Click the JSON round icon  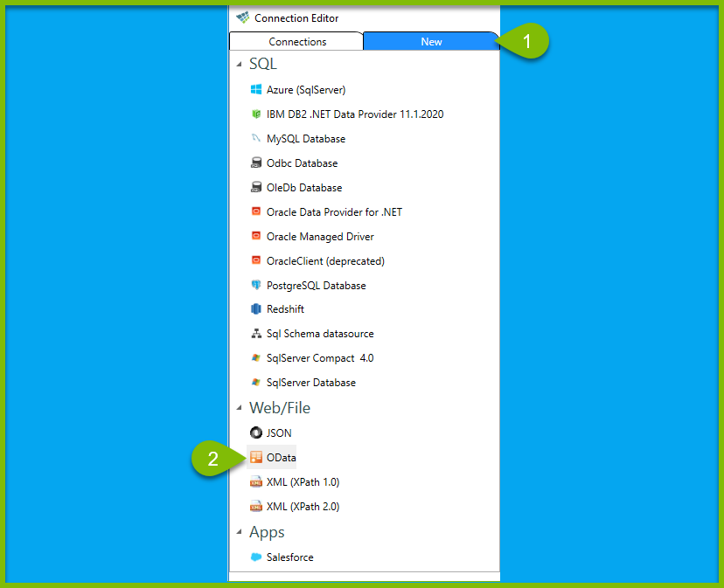click(256, 432)
